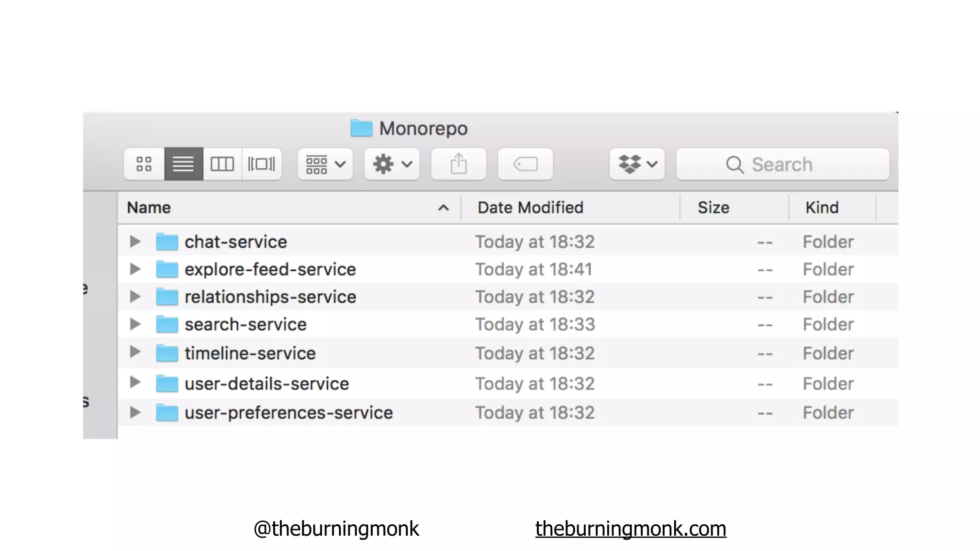Image resolution: width=980 pixels, height=551 pixels.
Task: Open the gear Action menu
Action: tap(392, 164)
